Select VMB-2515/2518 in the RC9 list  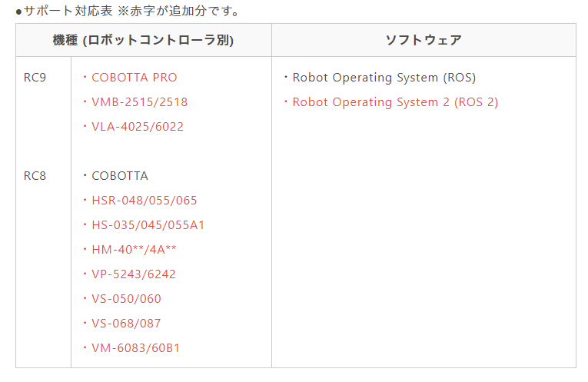139,102
